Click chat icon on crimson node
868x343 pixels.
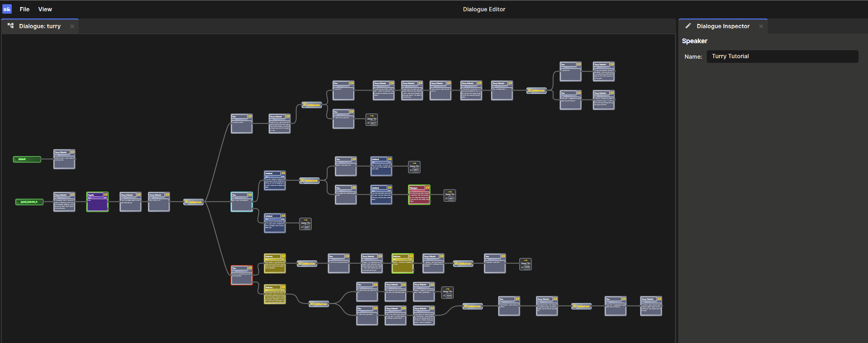(428, 188)
